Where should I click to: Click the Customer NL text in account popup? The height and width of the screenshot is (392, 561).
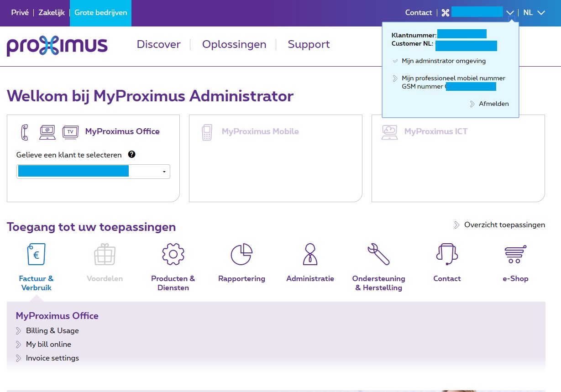412,44
